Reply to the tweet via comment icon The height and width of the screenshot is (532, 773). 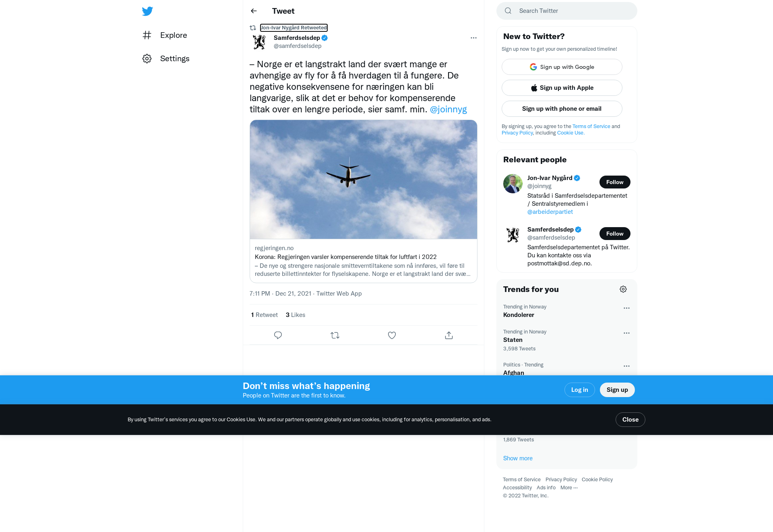coord(278,335)
